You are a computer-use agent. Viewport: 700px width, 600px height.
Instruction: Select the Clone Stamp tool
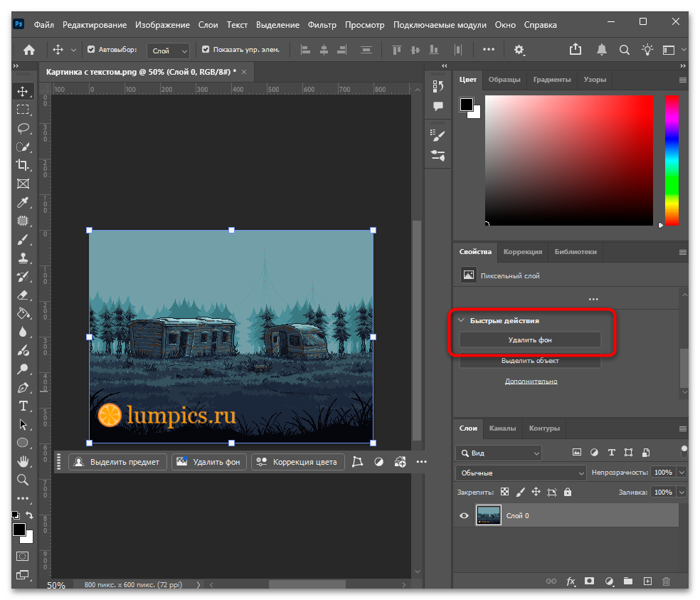tap(23, 258)
